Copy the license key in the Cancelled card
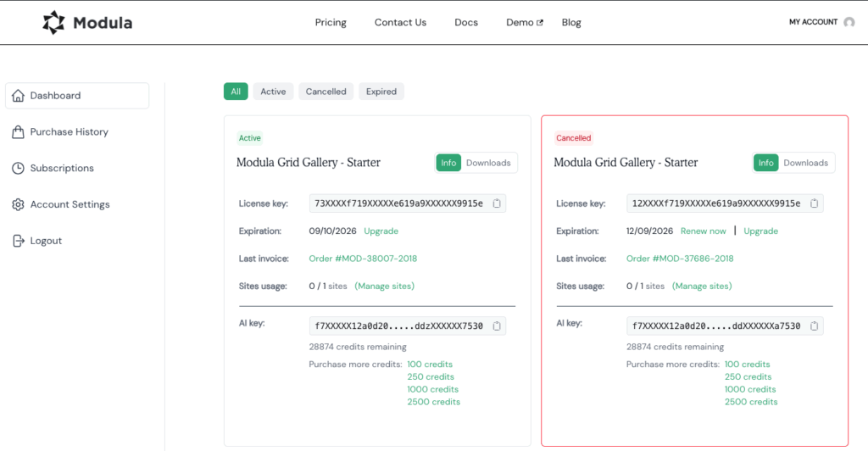Viewport: 868px width, 451px height. 815,203
